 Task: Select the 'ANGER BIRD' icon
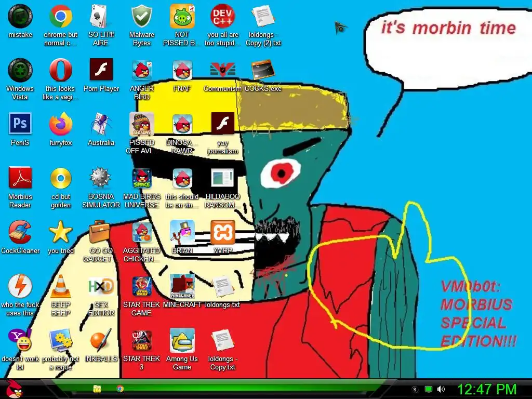141,71
